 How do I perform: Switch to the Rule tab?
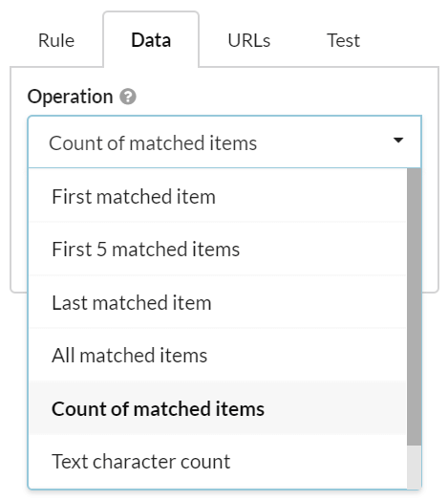pos(56,40)
